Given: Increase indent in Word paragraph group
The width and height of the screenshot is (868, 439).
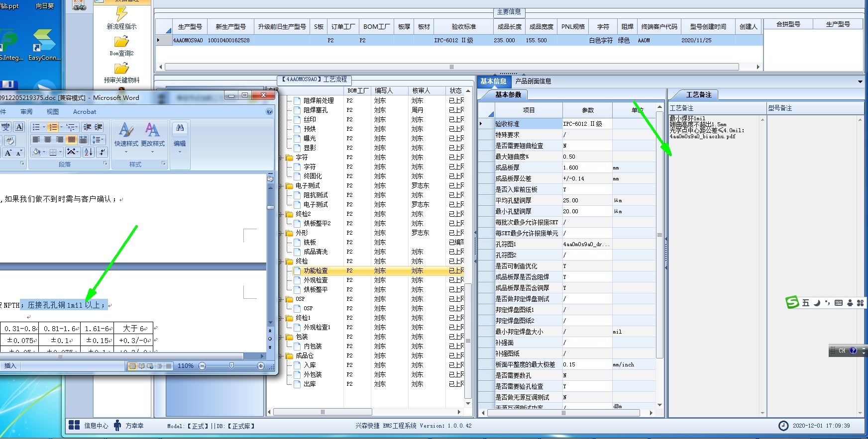Looking at the screenshot, I should point(99,127).
